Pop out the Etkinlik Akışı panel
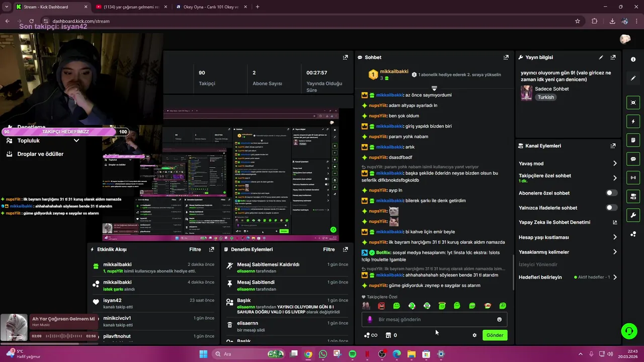644x362 pixels. tap(211, 249)
